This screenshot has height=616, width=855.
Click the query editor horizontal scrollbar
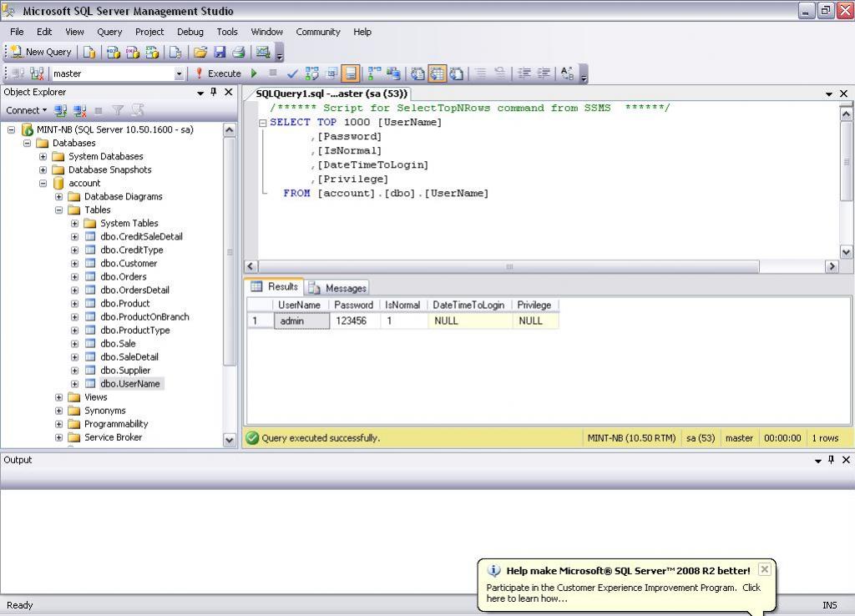(508, 266)
